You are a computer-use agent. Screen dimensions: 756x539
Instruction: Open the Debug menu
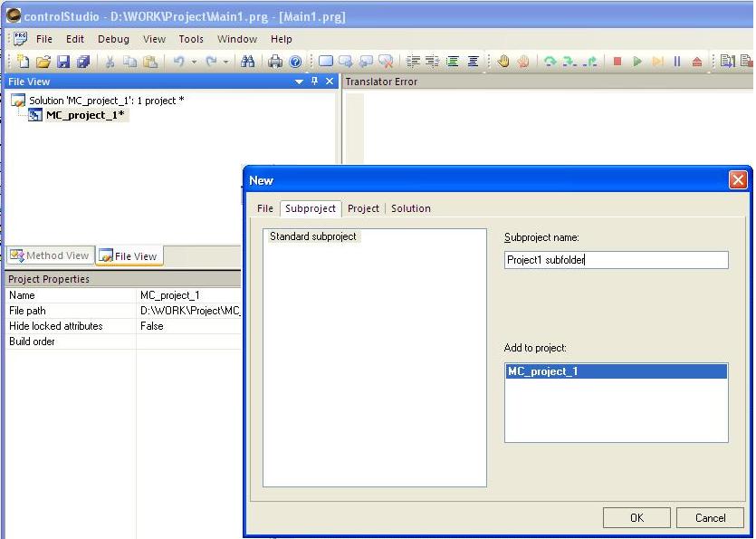pos(113,39)
